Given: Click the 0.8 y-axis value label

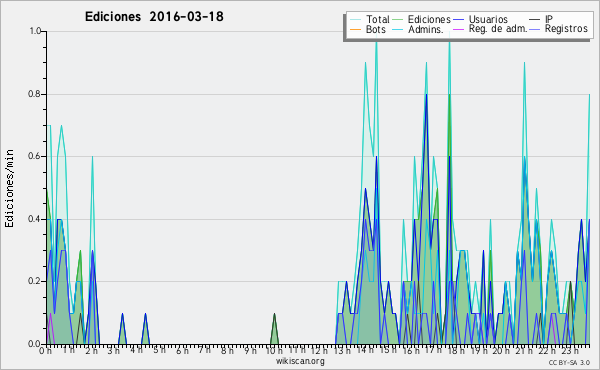Looking at the screenshot, I should click(35, 94).
